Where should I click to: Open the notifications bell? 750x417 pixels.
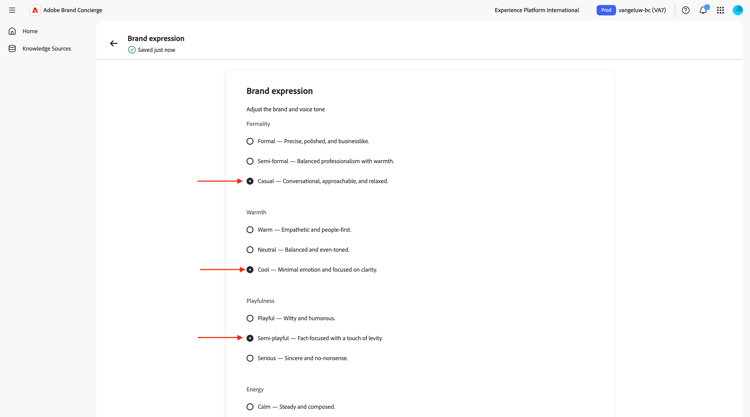(x=703, y=10)
